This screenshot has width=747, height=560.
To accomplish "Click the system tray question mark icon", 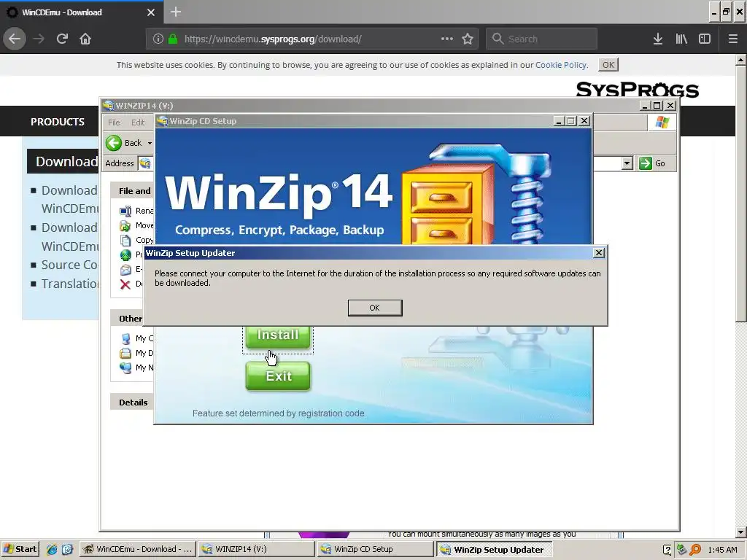I will click(667, 550).
